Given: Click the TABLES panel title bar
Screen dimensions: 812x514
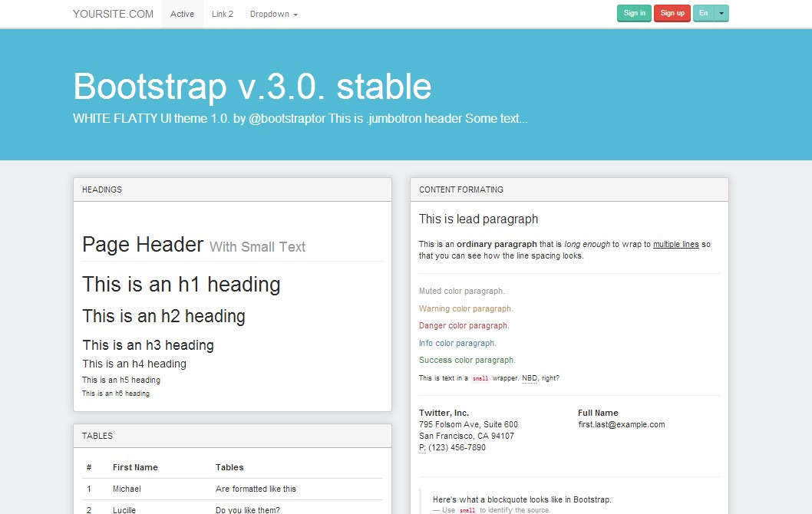Looking at the screenshot, I should coord(232,436).
